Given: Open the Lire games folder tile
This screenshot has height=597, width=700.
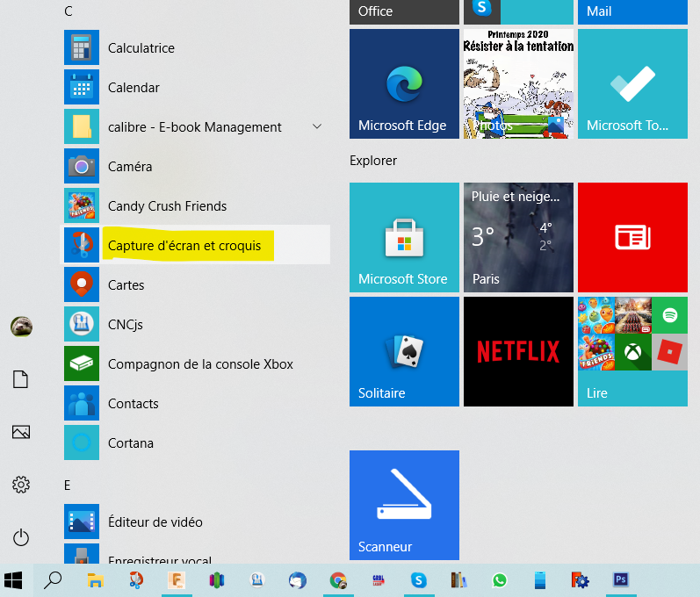Looking at the screenshot, I should (632, 351).
